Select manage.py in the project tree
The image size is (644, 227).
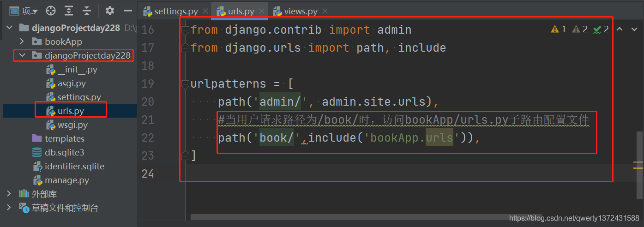pyautogui.click(x=66, y=180)
